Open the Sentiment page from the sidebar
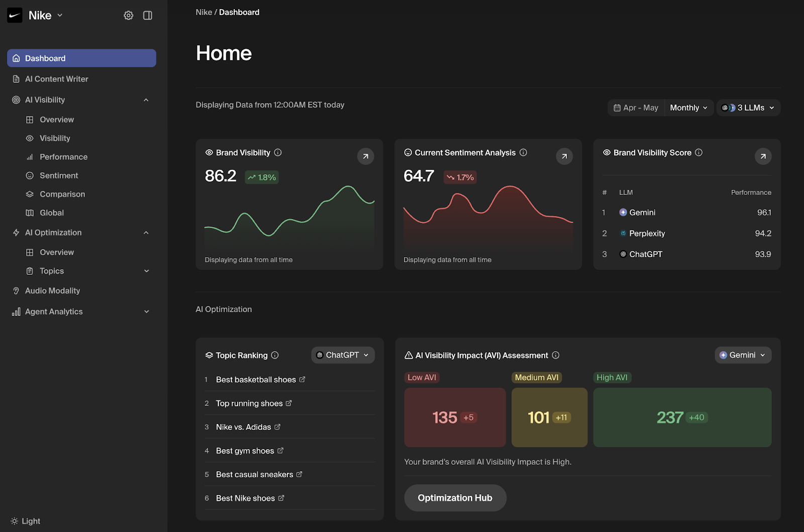The height and width of the screenshot is (532, 804). pos(59,175)
